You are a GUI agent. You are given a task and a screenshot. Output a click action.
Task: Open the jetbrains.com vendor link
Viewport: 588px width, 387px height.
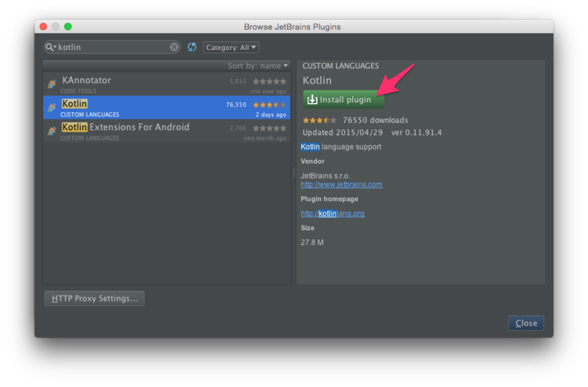coord(342,185)
